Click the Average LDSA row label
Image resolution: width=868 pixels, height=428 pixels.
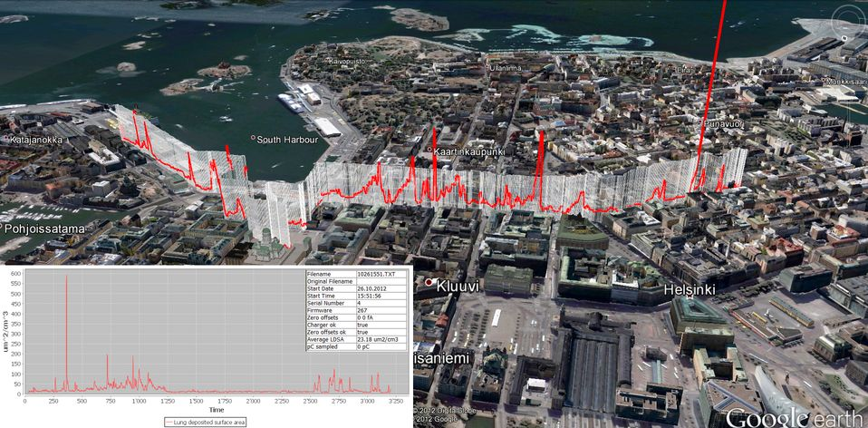pos(325,339)
